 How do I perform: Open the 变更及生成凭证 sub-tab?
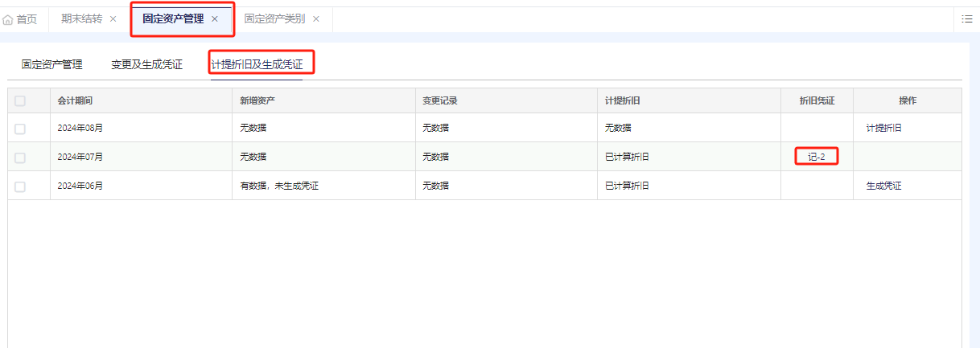coord(146,65)
